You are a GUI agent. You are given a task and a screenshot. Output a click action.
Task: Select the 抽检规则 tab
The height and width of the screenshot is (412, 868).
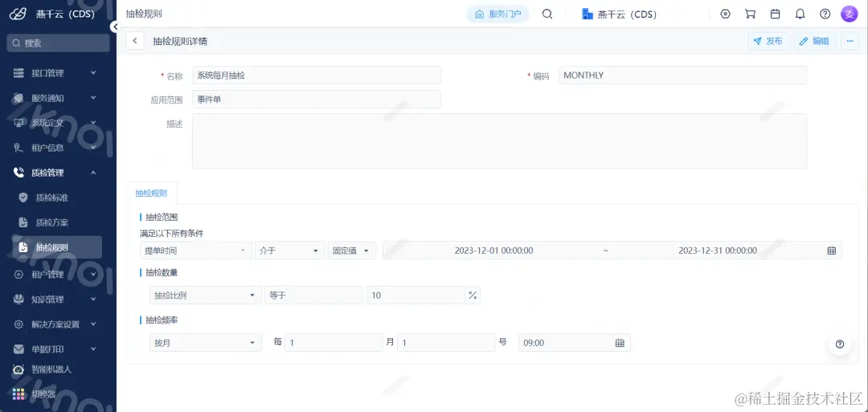pos(151,194)
